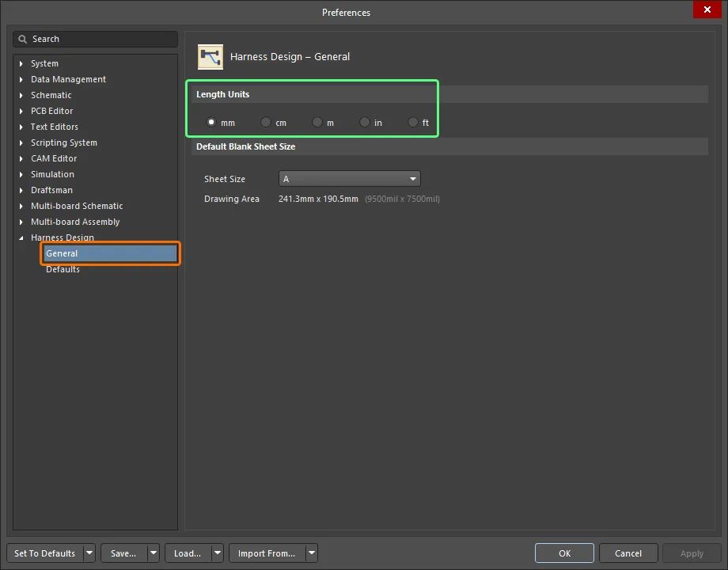Click the Load button
The height and width of the screenshot is (570, 728).
(187, 553)
